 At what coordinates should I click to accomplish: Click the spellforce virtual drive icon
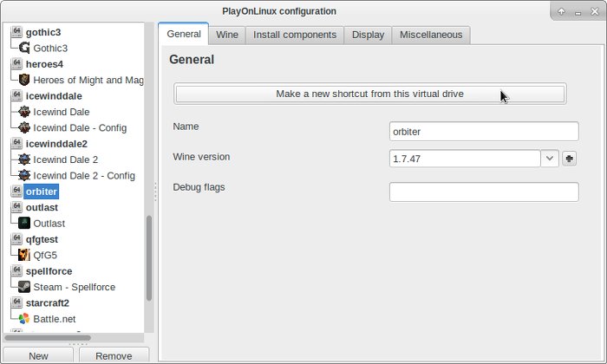pyautogui.click(x=16, y=270)
